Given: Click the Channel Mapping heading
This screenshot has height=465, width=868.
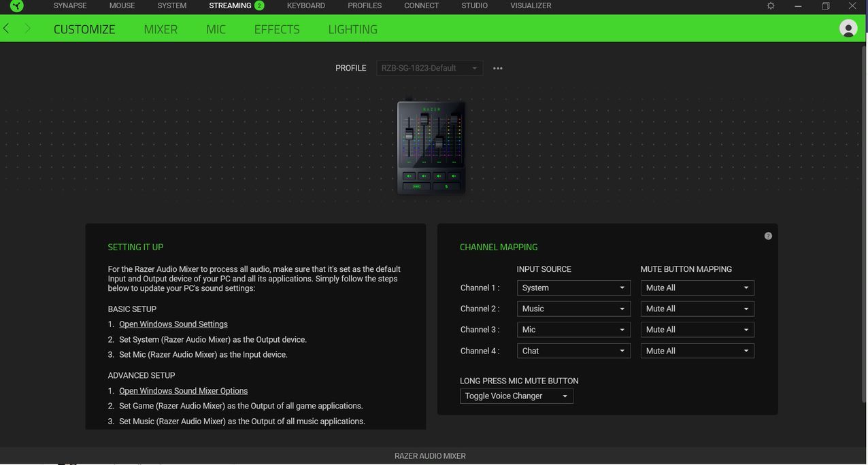Looking at the screenshot, I should click(x=499, y=247).
